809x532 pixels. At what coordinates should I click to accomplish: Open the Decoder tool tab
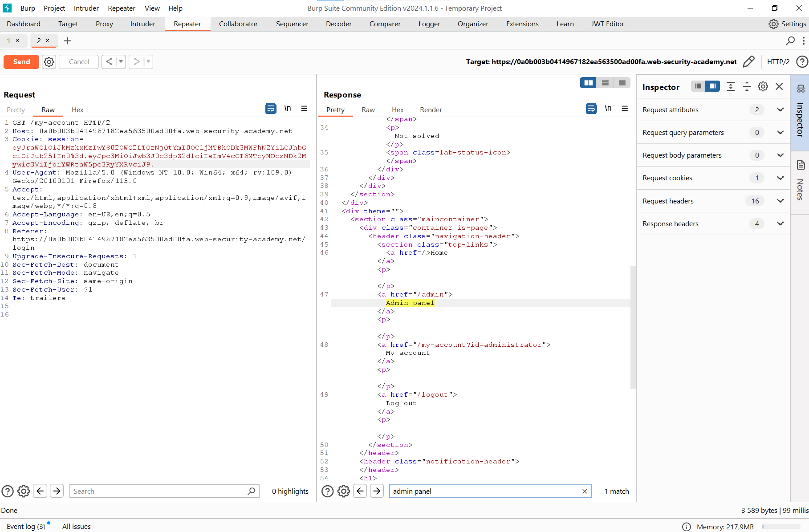click(339, 24)
